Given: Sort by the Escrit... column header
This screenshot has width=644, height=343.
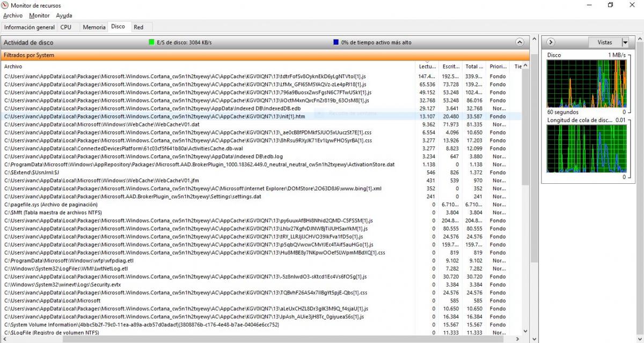Looking at the screenshot, I should 451,66.
